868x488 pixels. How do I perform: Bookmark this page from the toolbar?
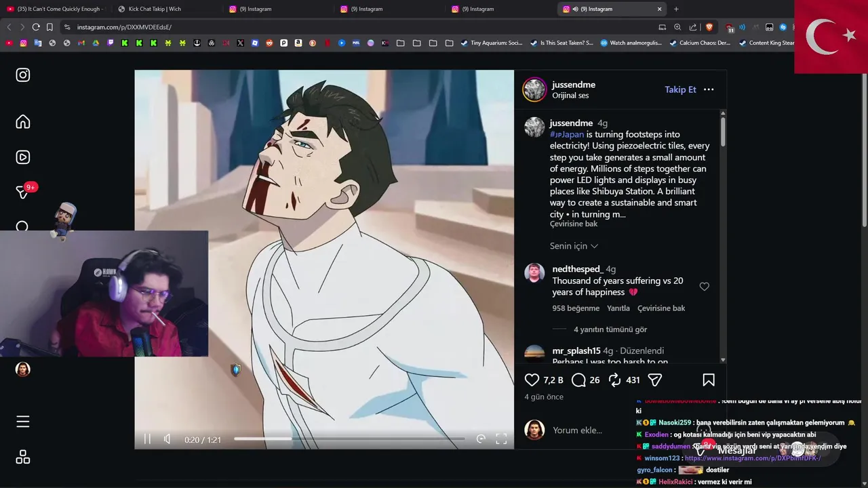point(50,27)
